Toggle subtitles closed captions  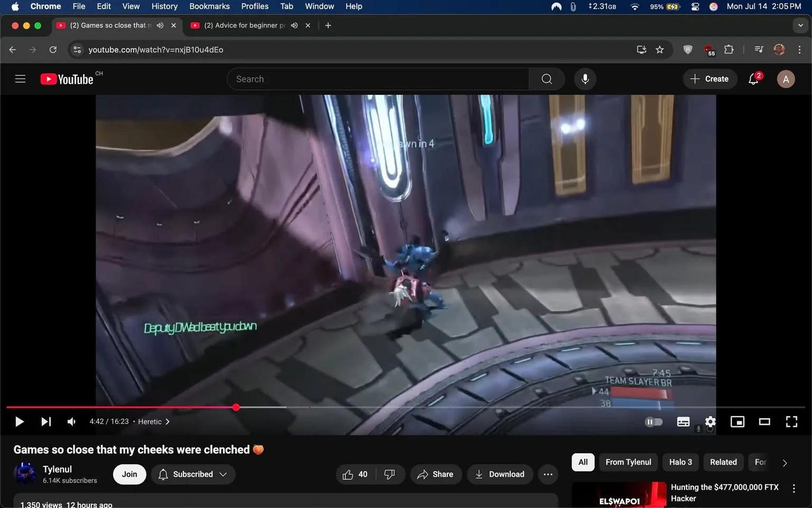click(x=683, y=422)
